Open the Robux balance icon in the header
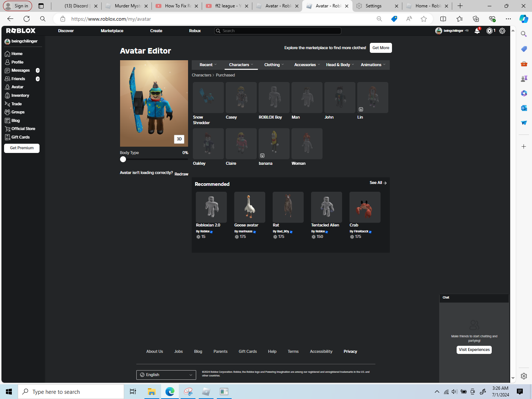The width and height of the screenshot is (532, 399). (x=490, y=31)
